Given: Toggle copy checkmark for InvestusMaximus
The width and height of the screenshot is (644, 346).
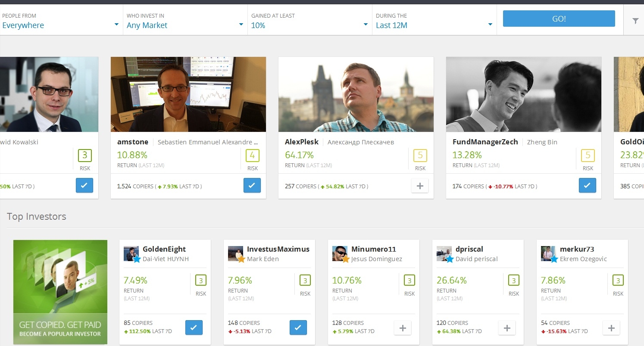Looking at the screenshot, I should pyautogui.click(x=298, y=327).
